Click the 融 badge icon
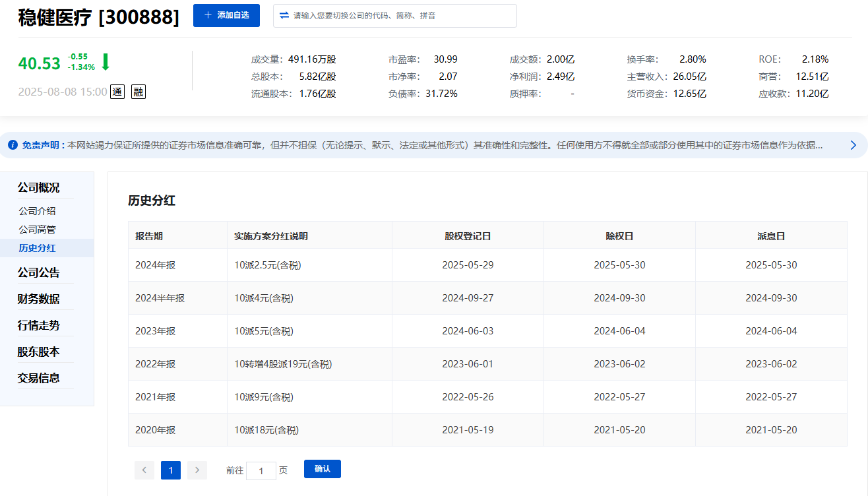This screenshot has width=868, height=496. [x=139, y=92]
